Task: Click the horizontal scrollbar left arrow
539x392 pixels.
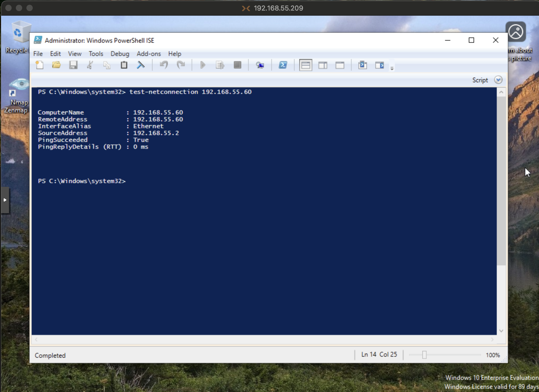Action: [36, 340]
